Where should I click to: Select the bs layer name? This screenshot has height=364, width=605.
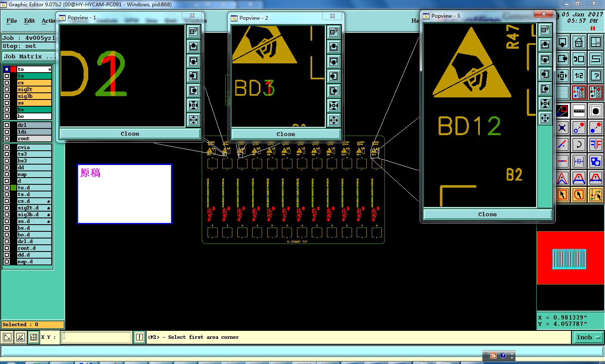coord(34,110)
